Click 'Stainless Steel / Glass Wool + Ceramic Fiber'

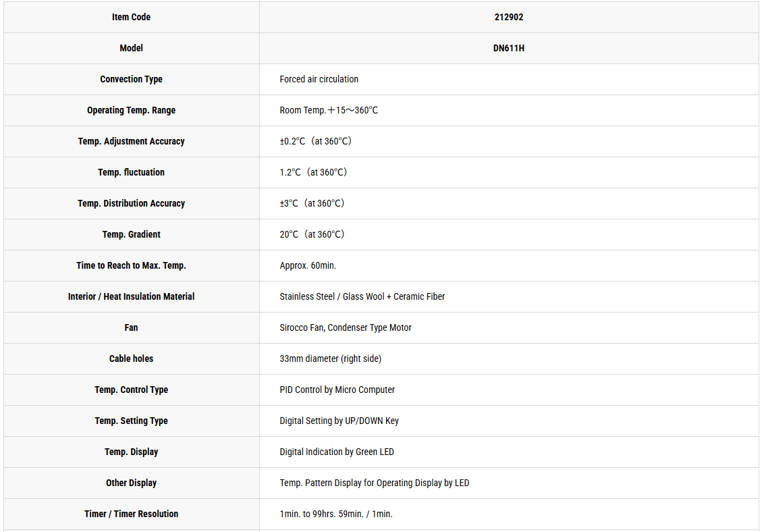pos(362,296)
